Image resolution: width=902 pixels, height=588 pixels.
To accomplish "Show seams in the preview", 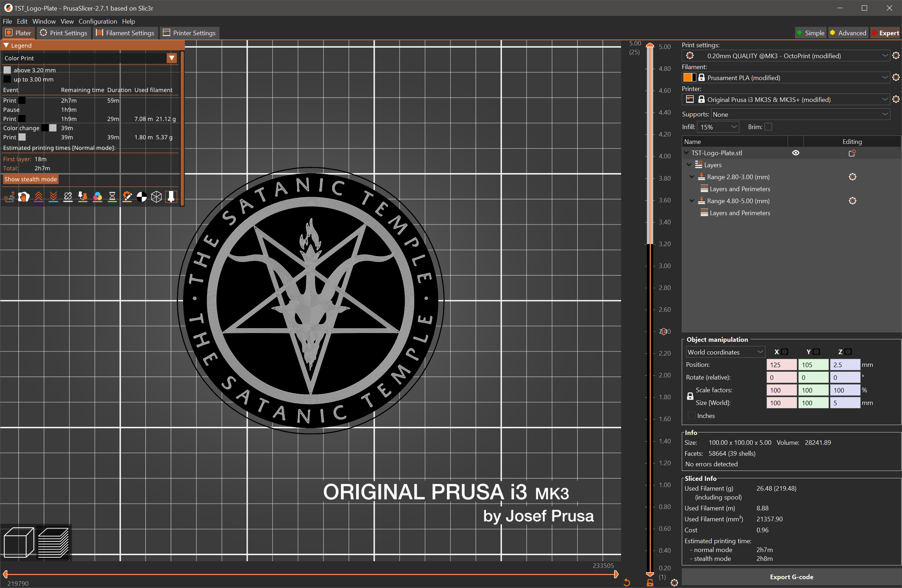I will coord(68,196).
